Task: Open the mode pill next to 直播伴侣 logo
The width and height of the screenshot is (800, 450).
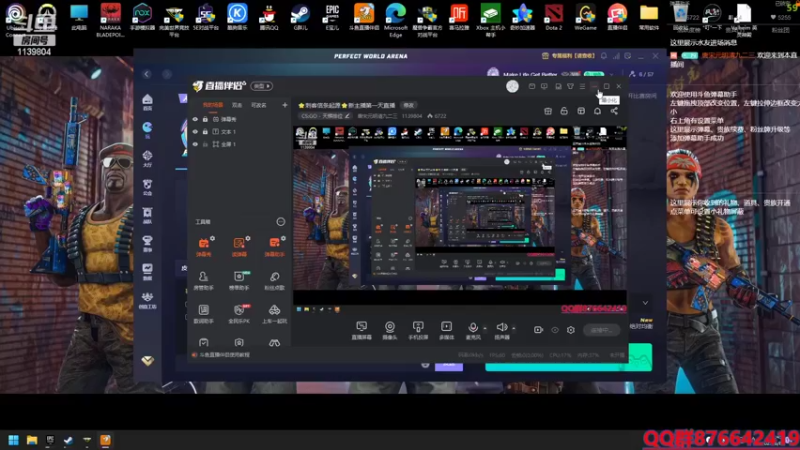Action: (261, 86)
